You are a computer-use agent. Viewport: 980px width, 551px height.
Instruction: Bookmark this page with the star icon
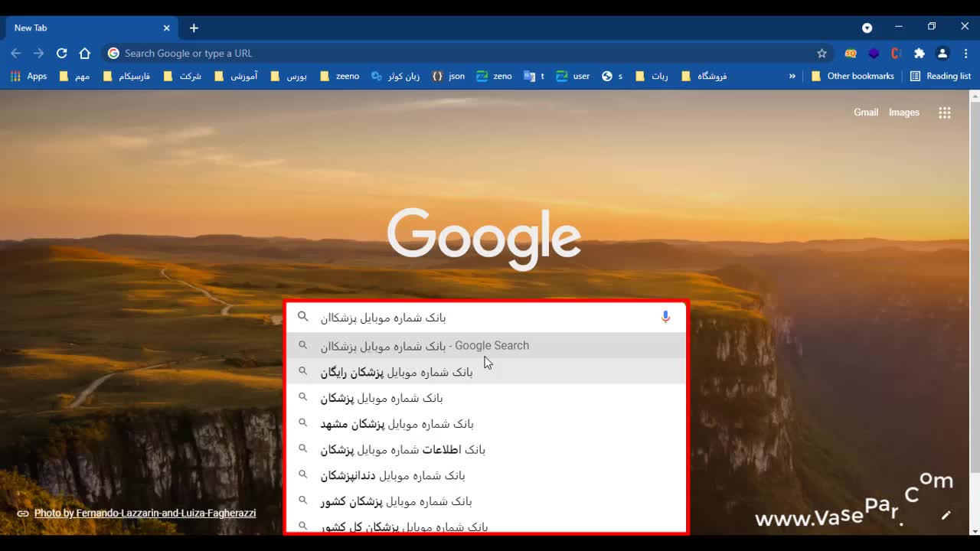tap(822, 54)
